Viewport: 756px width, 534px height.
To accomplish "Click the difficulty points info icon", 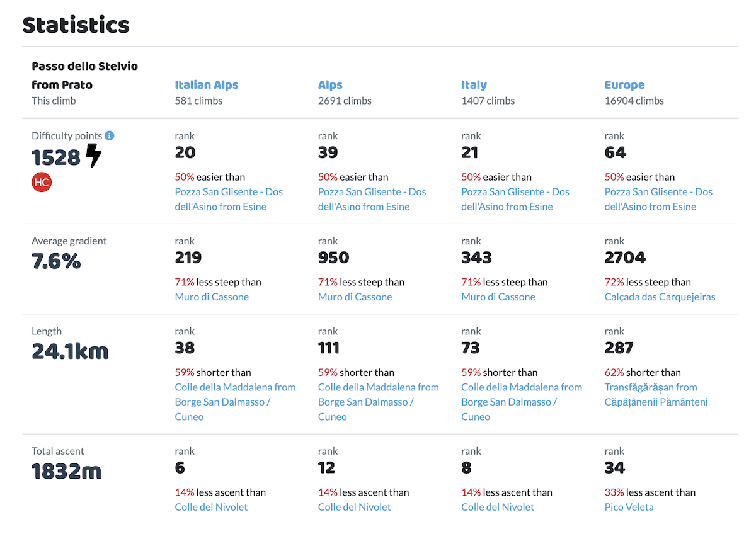I will click(x=110, y=135).
